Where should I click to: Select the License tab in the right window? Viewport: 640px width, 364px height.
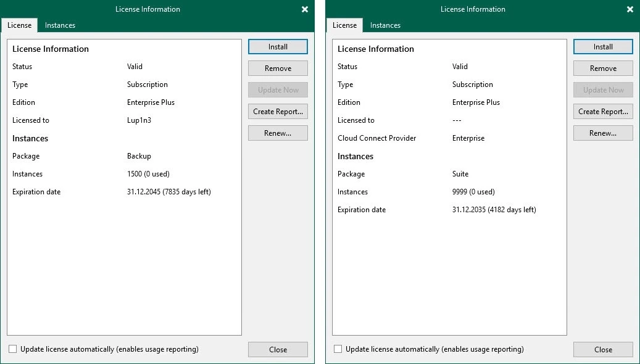point(344,25)
